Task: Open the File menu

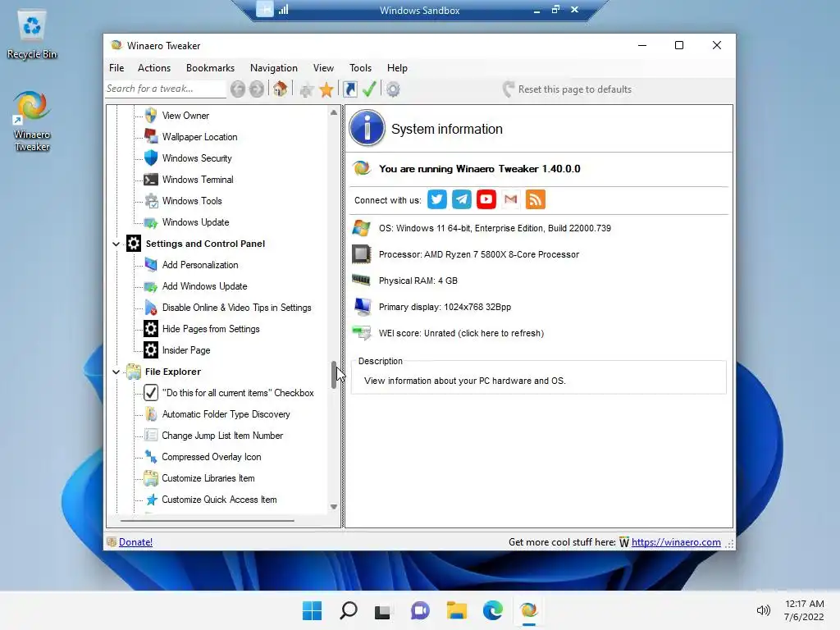Action: (x=116, y=68)
